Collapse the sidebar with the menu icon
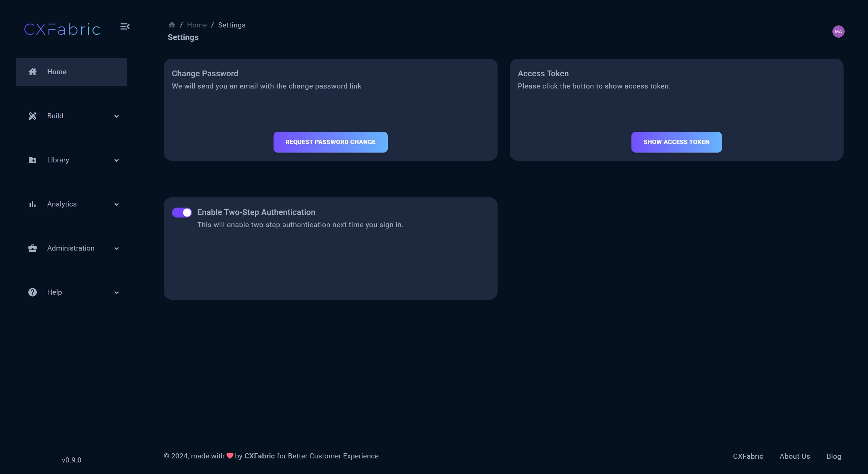The image size is (868, 474). (x=125, y=26)
